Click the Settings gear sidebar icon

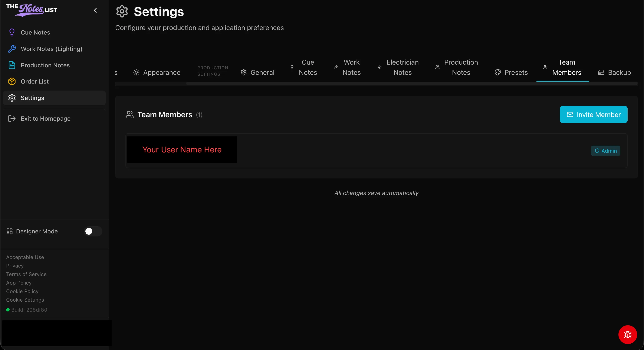pos(12,98)
